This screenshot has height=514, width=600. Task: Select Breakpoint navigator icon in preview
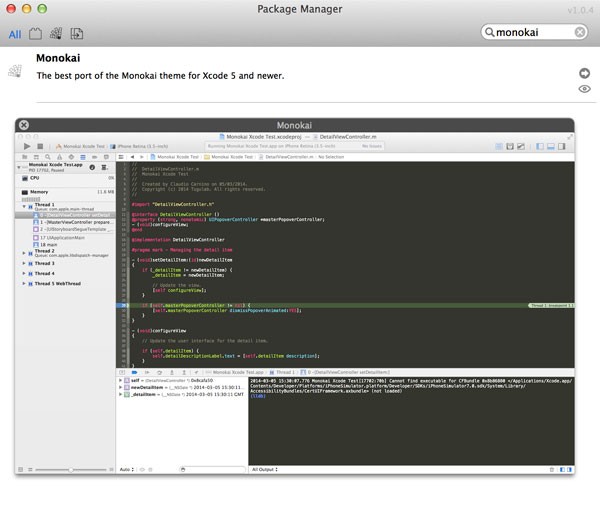(95, 157)
